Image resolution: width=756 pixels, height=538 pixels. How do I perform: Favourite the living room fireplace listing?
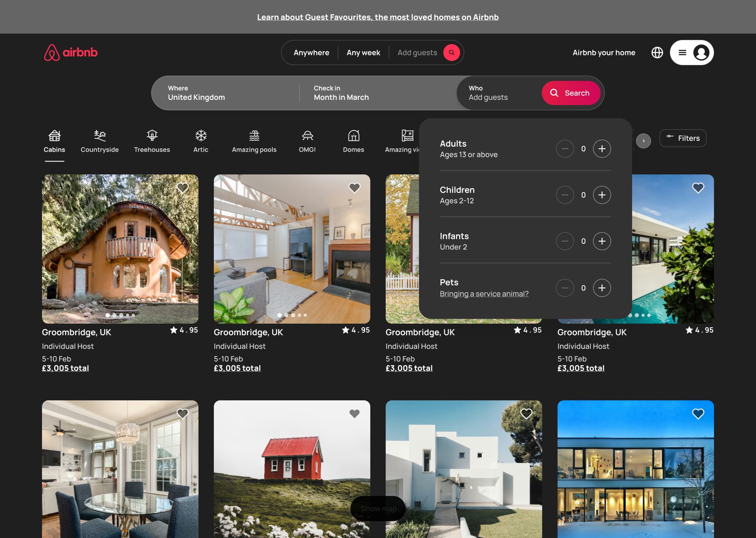[x=354, y=188]
